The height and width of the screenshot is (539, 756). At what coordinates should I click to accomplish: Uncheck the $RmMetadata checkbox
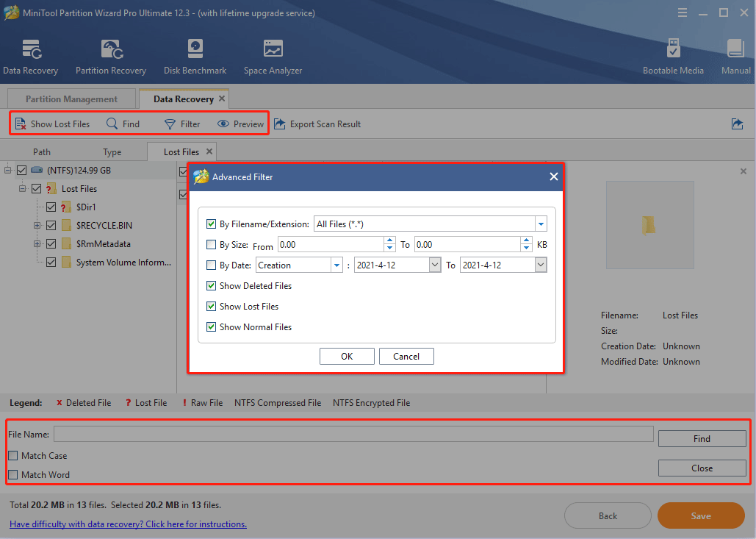click(51, 243)
